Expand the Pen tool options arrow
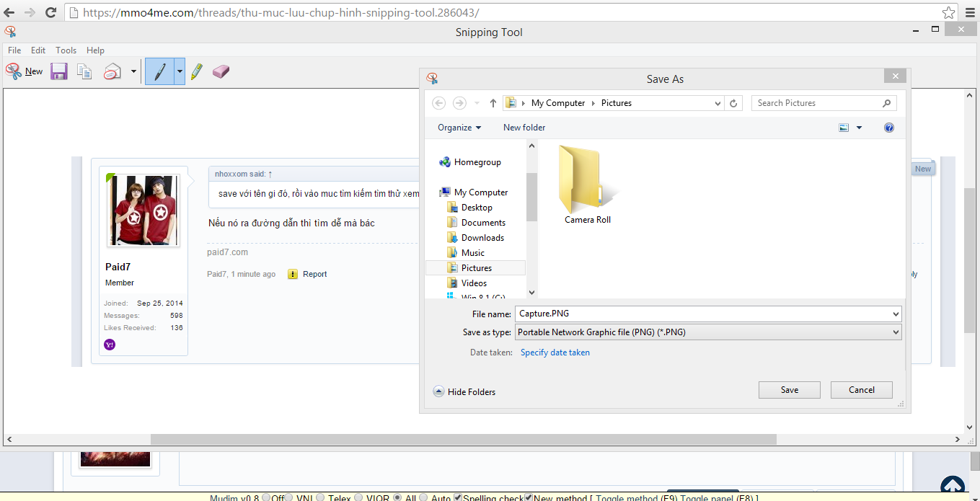This screenshot has height=501, width=980. pos(180,71)
